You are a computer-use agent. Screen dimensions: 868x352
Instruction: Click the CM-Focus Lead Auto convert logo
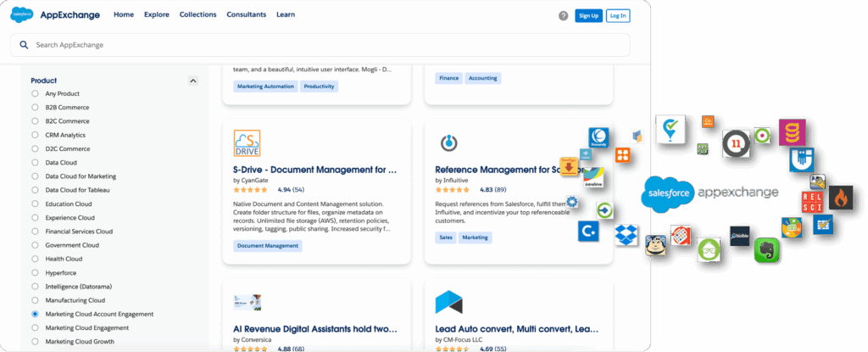(x=448, y=302)
